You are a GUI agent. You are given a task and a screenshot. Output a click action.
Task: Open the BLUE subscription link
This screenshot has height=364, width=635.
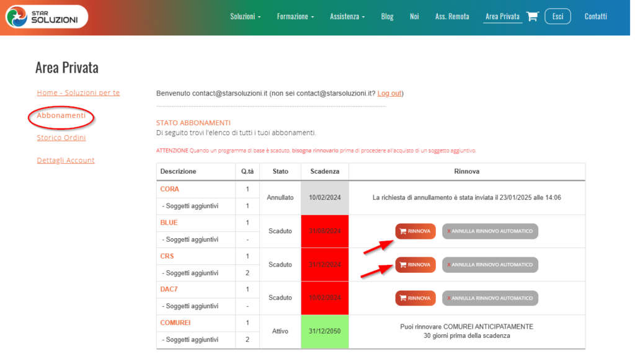(169, 223)
